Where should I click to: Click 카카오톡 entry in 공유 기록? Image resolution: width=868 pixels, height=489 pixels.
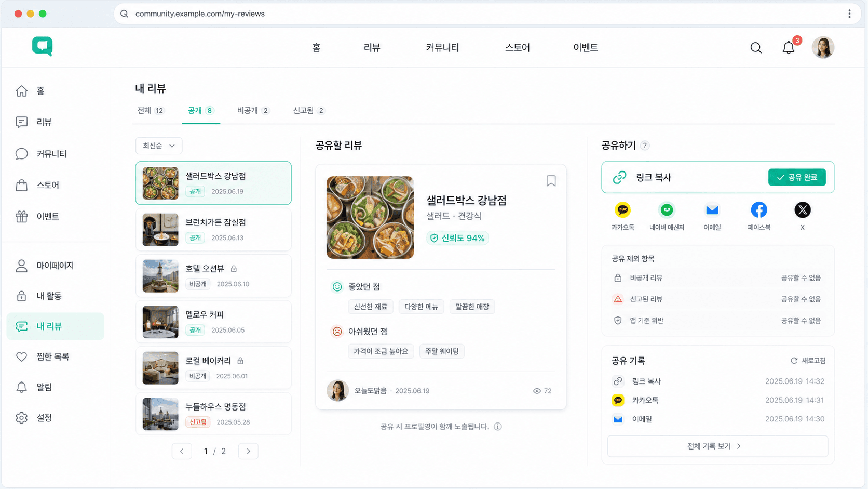click(x=717, y=400)
